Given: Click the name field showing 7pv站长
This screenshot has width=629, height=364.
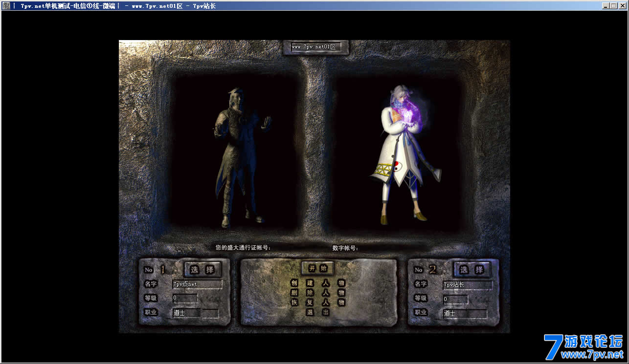Looking at the screenshot, I should [468, 284].
